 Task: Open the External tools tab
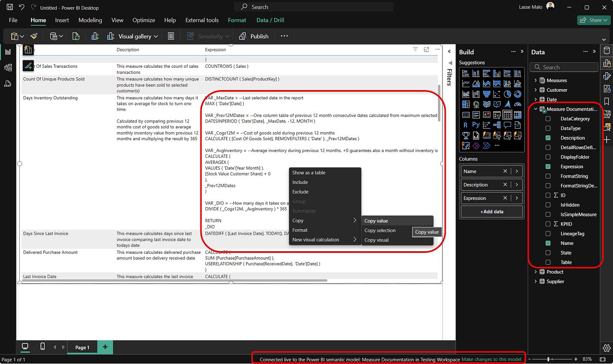pos(202,20)
